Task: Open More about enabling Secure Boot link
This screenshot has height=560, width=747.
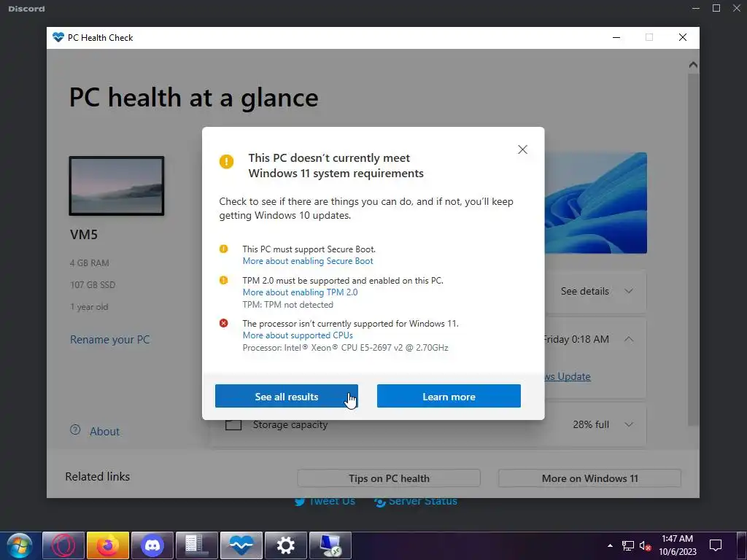Action: [x=308, y=261]
